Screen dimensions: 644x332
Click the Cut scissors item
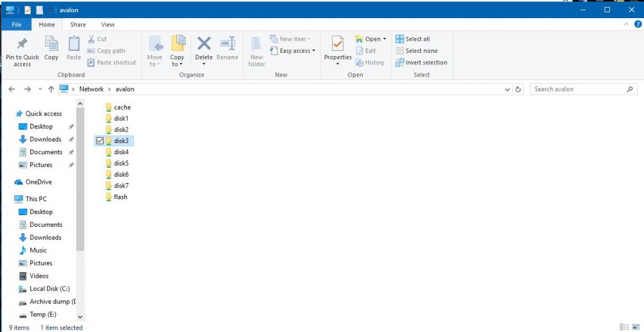[x=97, y=39]
